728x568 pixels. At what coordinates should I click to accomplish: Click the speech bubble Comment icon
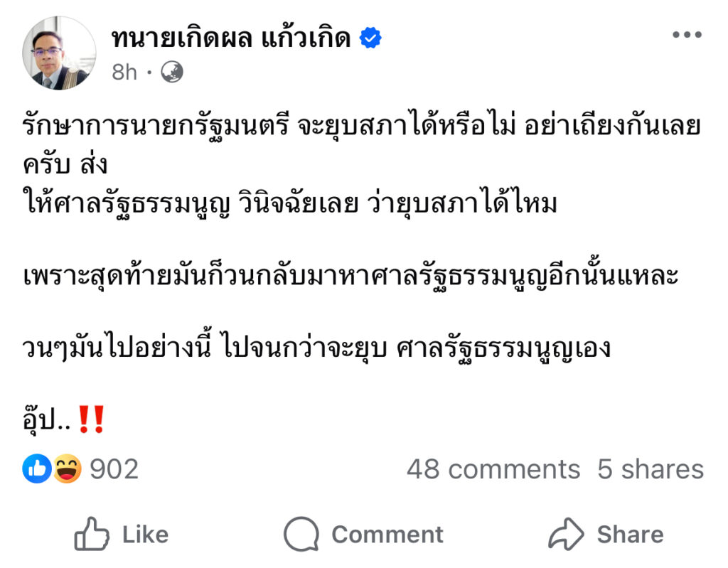pos(301,534)
